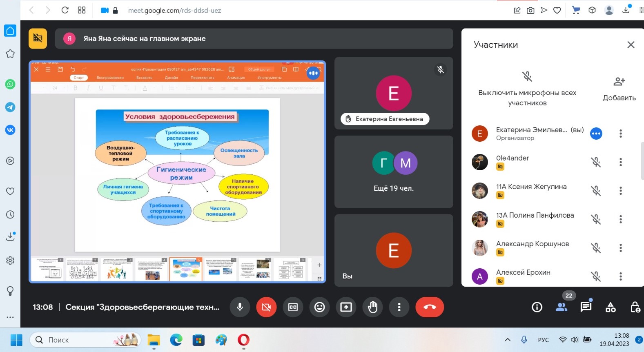Switch the РУС input language
This screenshot has width=644, height=352.
[x=543, y=340]
